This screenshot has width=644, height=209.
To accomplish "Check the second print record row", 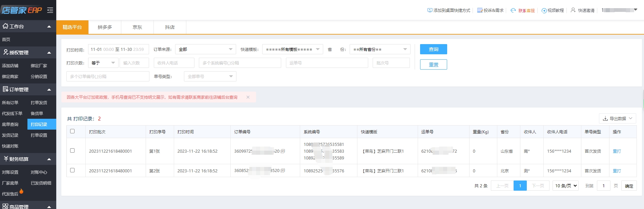I will tap(72, 170).
